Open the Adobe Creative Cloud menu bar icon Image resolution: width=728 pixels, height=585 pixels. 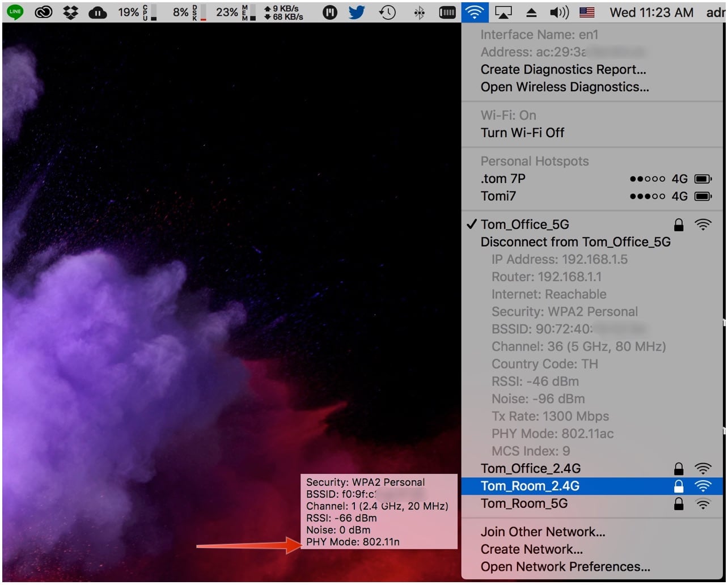click(x=43, y=11)
